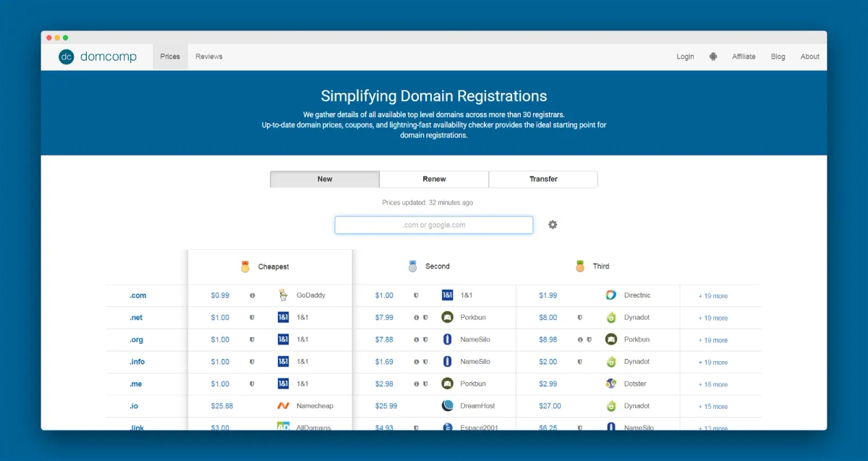Click the Namecheap logo in .io row

click(284, 406)
